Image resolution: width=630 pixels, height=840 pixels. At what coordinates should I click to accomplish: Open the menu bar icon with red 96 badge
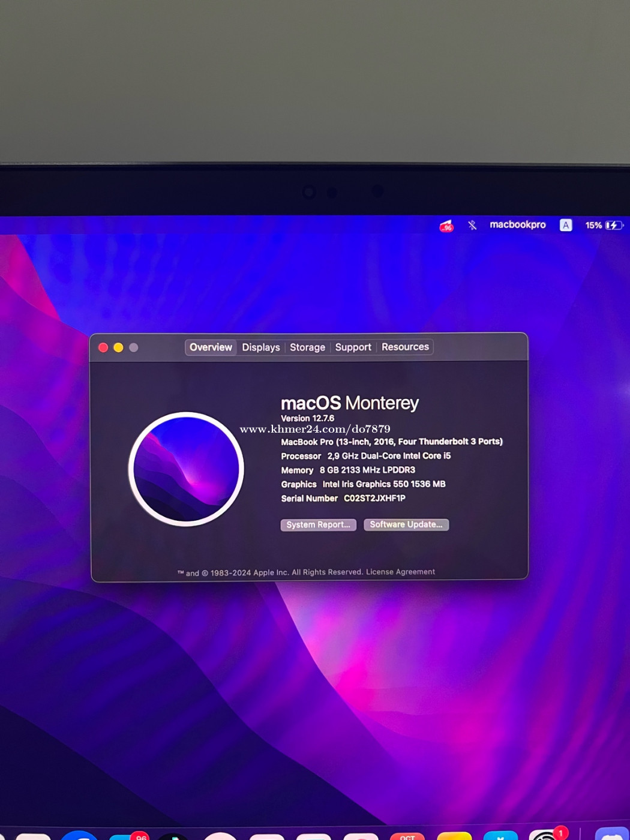tap(446, 226)
